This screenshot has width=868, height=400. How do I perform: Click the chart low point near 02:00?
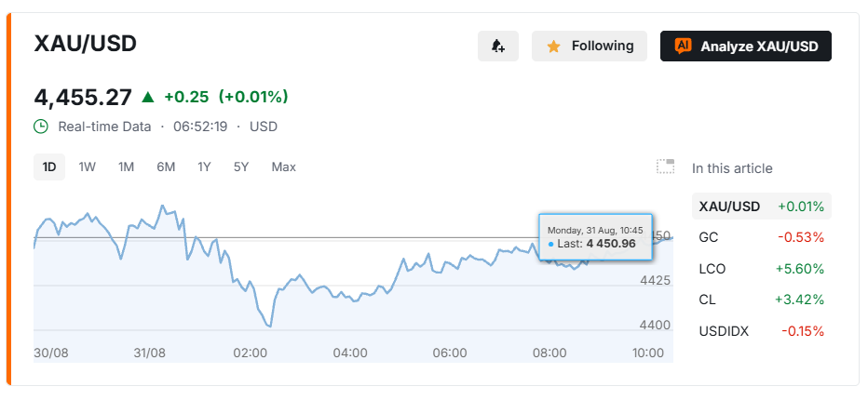tap(269, 327)
